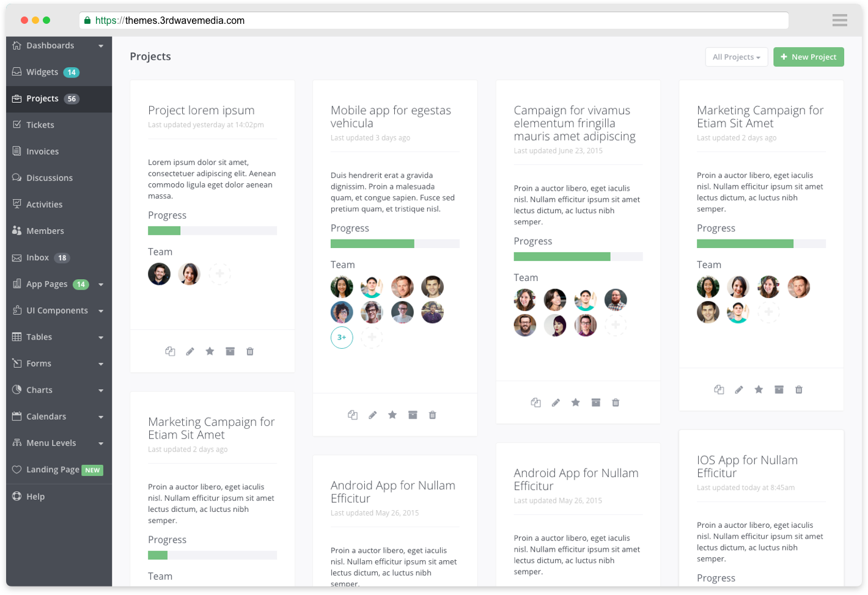Expand the Dashboards sidebar menu
Image resolution: width=868 pixels, height=595 pixels.
coord(58,46)
